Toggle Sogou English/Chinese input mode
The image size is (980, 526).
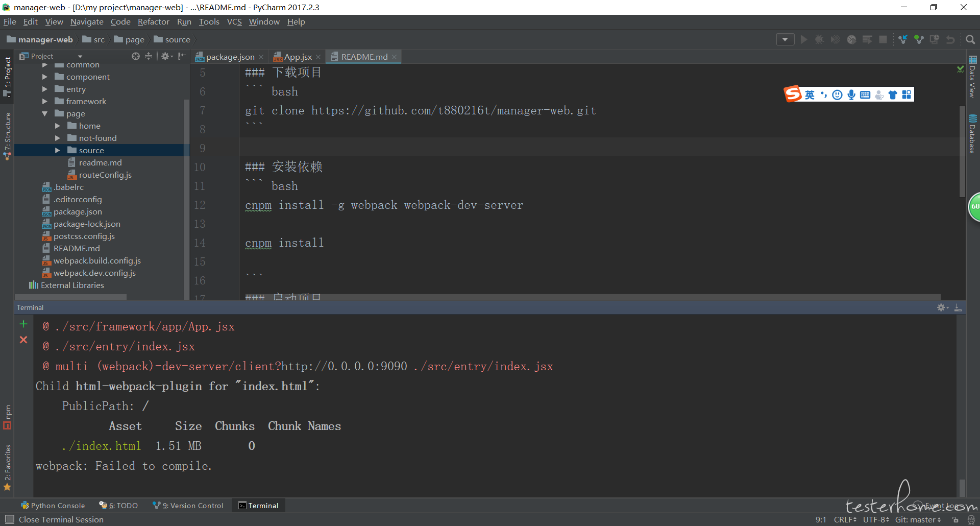coord(810,95)
